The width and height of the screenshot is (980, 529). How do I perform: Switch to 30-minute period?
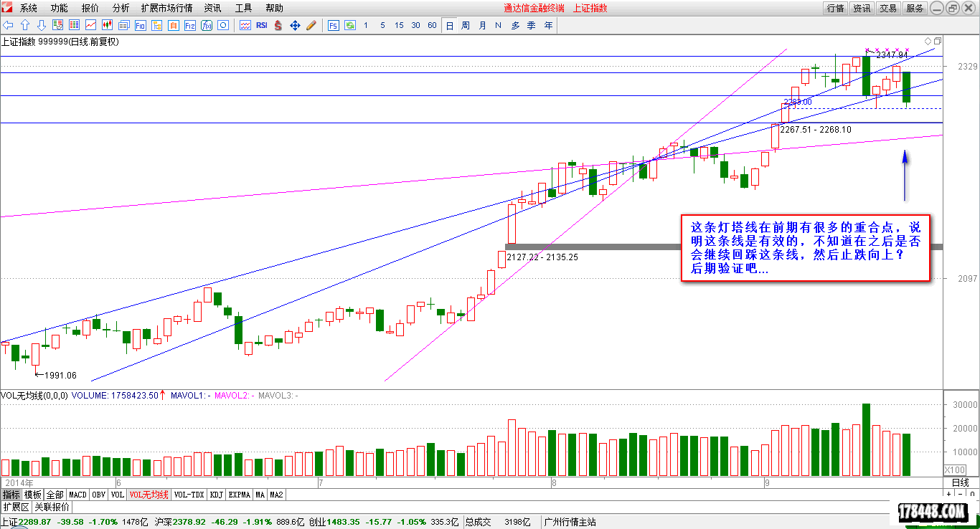point(415,25)
